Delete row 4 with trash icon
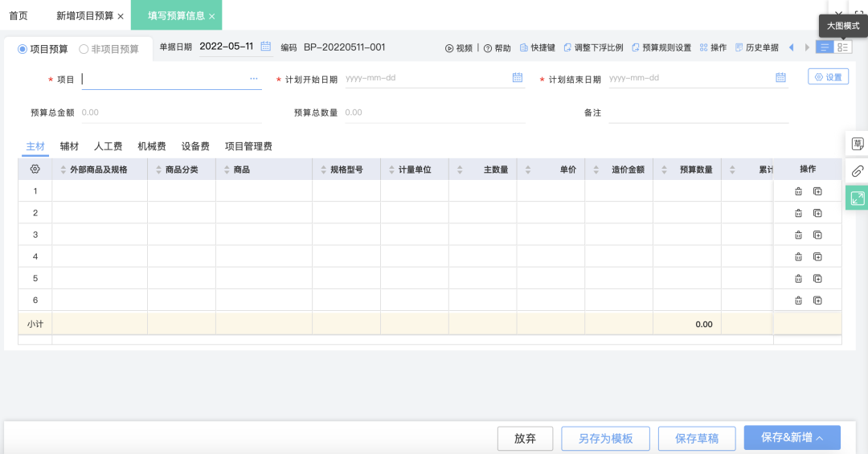 pyautogui.click(x=798, y=256)
